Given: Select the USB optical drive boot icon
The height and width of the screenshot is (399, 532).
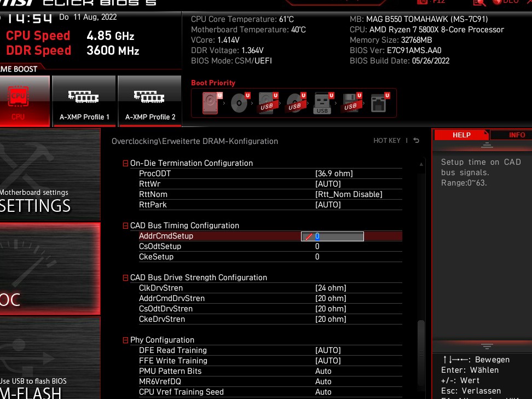Looking at the screenshot, I should point(296,103).
